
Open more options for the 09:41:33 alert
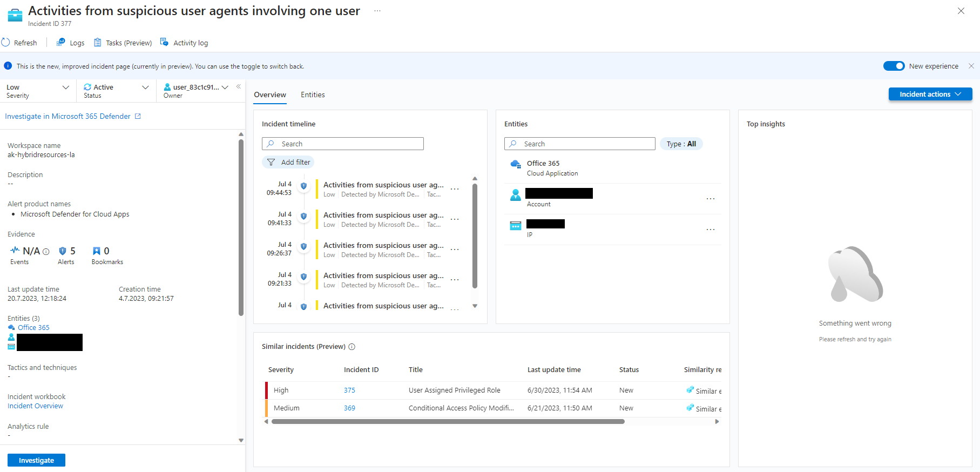(455, 219)
